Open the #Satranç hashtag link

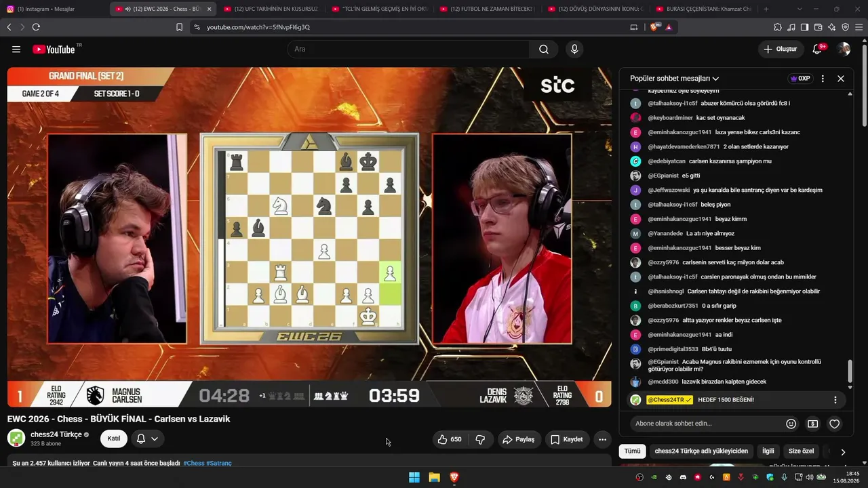click(219, 463)
